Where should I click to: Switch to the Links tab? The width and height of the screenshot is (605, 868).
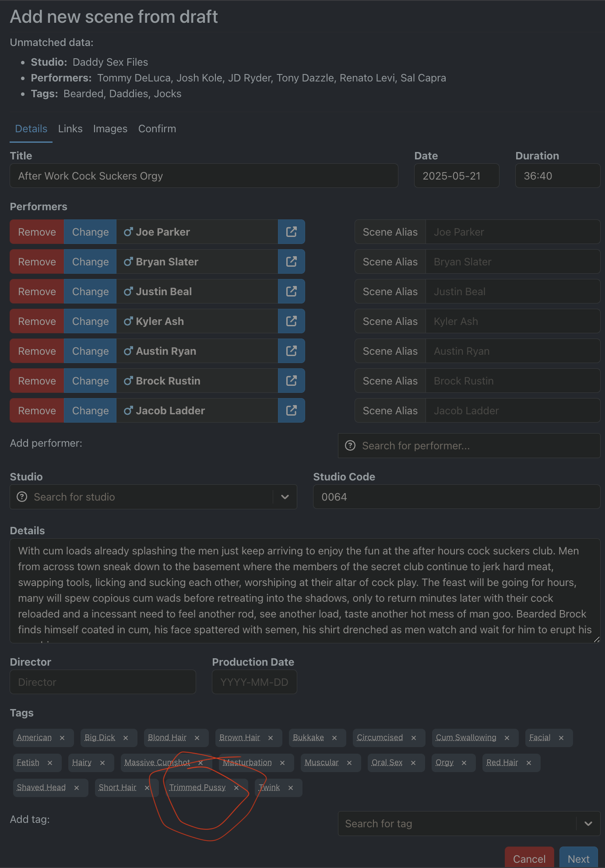pyautogui.click(x=70, y=129)
